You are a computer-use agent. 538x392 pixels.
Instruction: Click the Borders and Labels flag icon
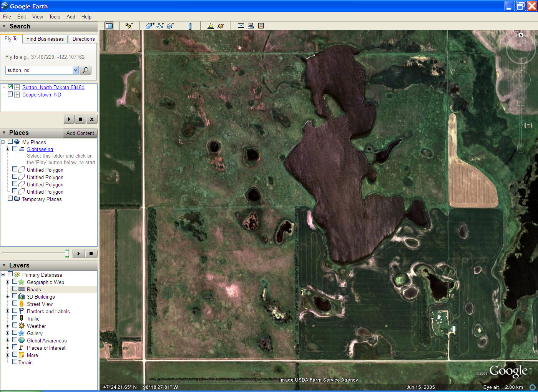pyautogui.click(x=22, y=311)
